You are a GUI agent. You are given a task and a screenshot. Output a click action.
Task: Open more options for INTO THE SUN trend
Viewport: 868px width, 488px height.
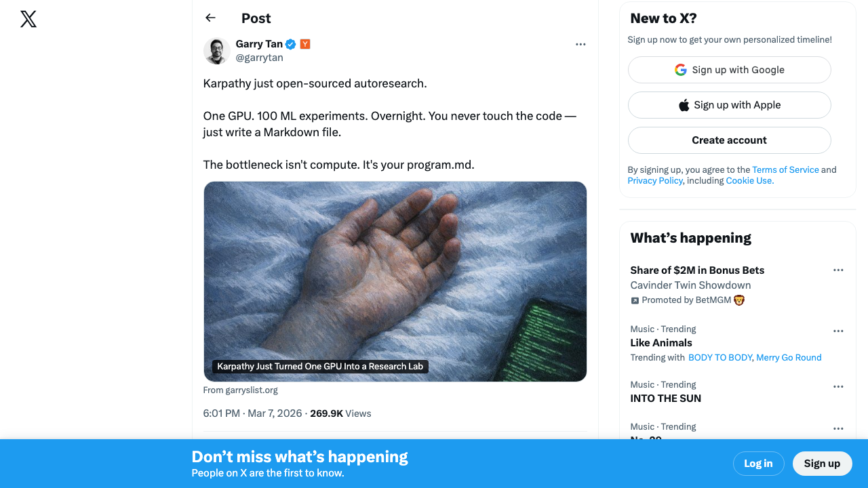click(838, 386)
